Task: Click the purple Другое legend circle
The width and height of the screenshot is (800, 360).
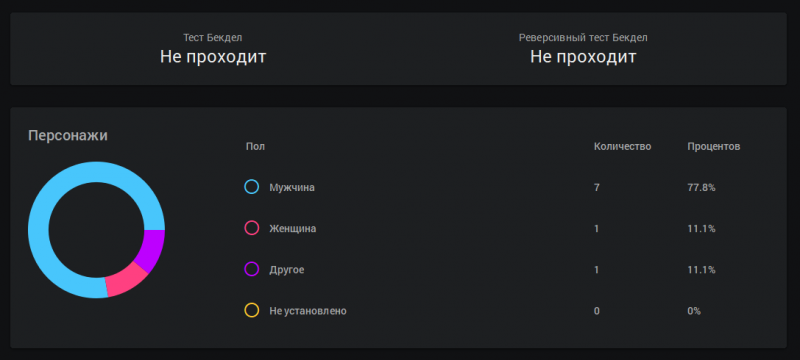Action: [252, 269]
